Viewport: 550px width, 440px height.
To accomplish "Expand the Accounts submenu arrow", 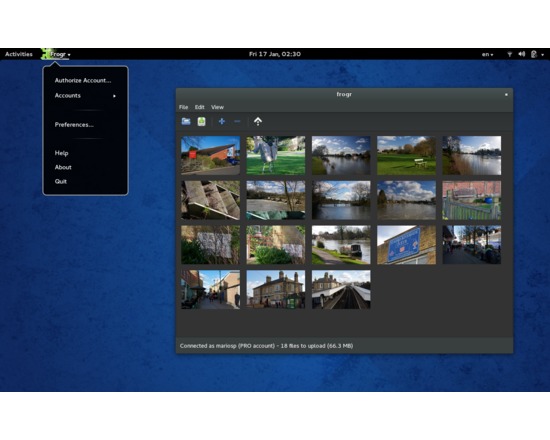I will click(114, 96).
